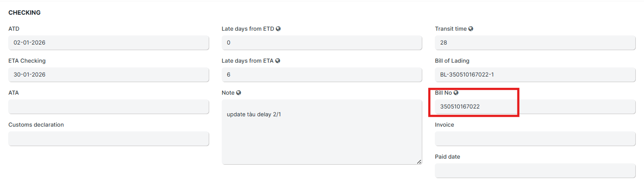
Task: Select the ETA Checking date field
Action: point(108,75)
